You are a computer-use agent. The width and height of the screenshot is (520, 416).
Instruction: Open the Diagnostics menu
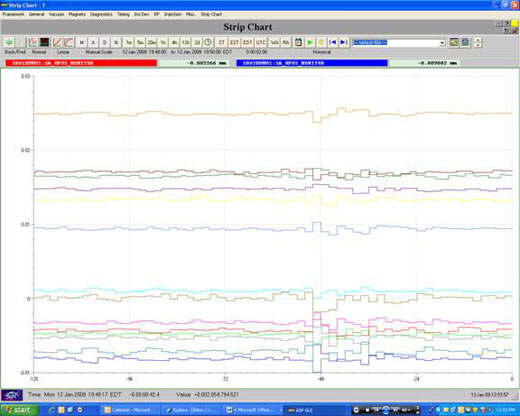point(101,14)
